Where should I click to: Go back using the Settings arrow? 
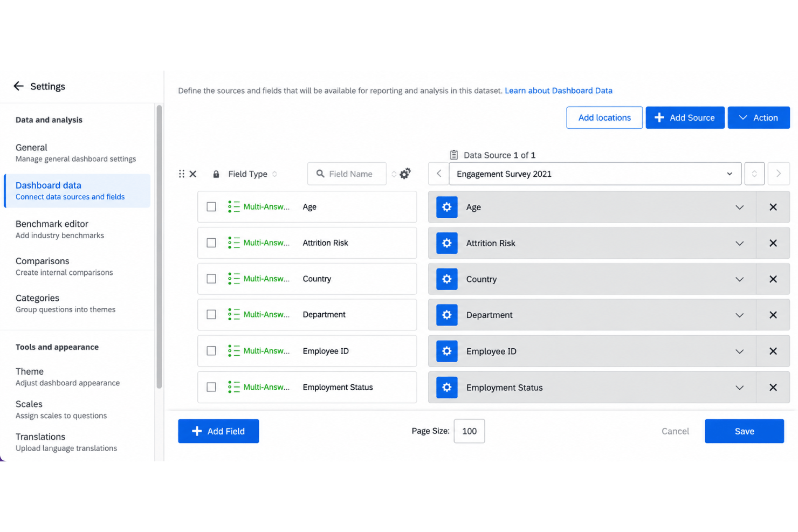click(x=18, y=86)
